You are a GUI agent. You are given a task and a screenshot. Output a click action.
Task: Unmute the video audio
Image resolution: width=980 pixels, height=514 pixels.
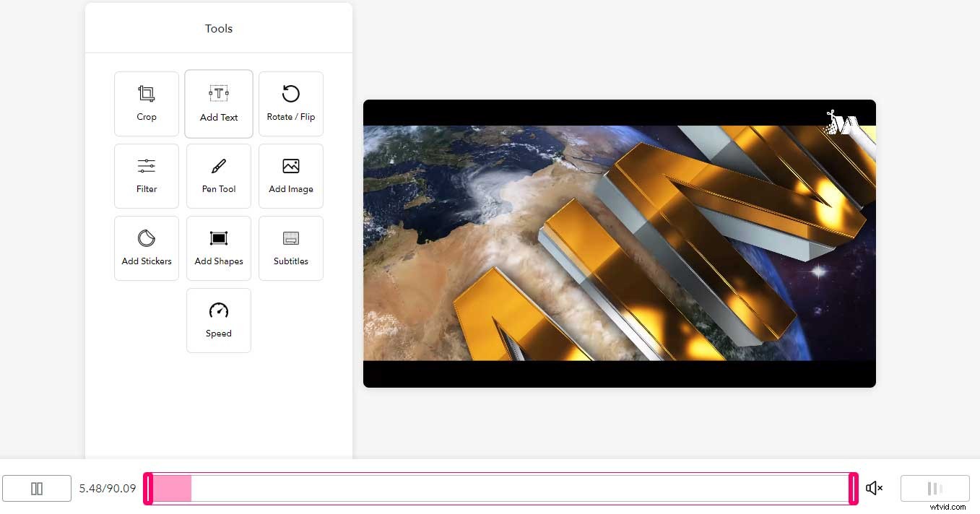[874, 489]
